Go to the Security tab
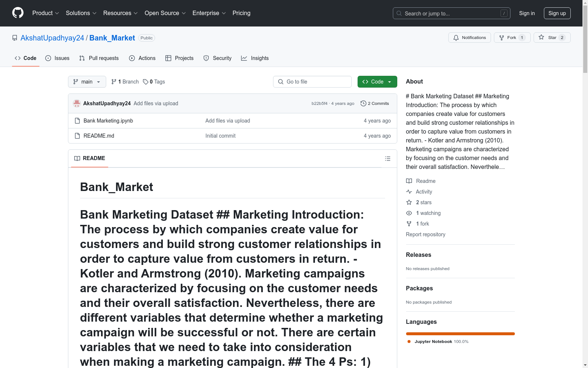Image resolution: width=588 pixels, height=368 pixels. (218, 58)
